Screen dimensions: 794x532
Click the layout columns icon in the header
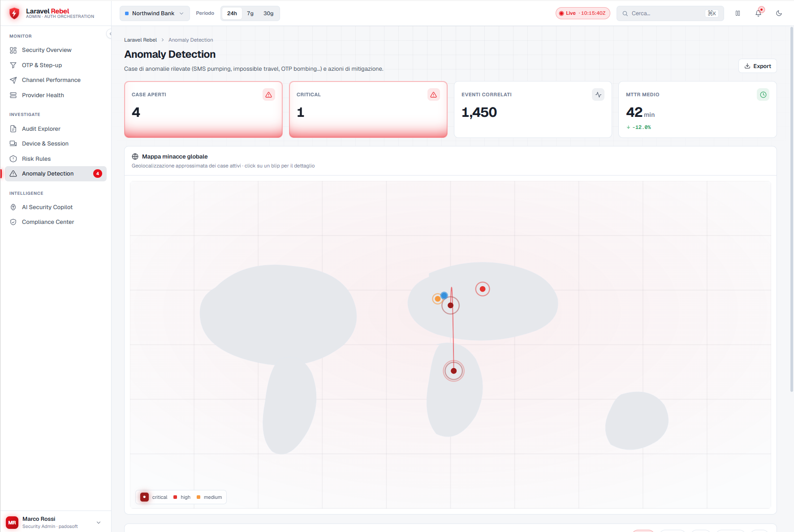pyautogui.click(x=738, y=13)
